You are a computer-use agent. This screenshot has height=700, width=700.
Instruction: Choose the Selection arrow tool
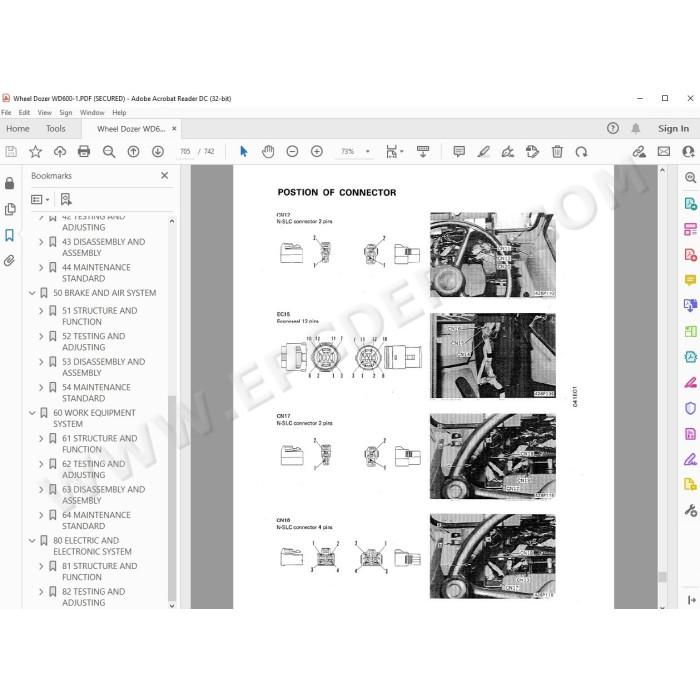[x=243, y=152]
